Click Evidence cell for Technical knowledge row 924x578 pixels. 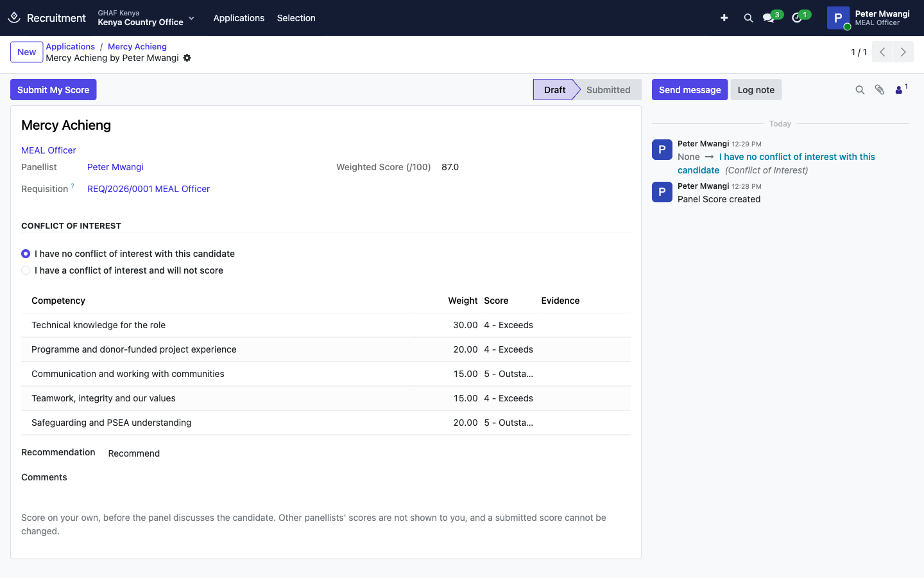[583, 325]
